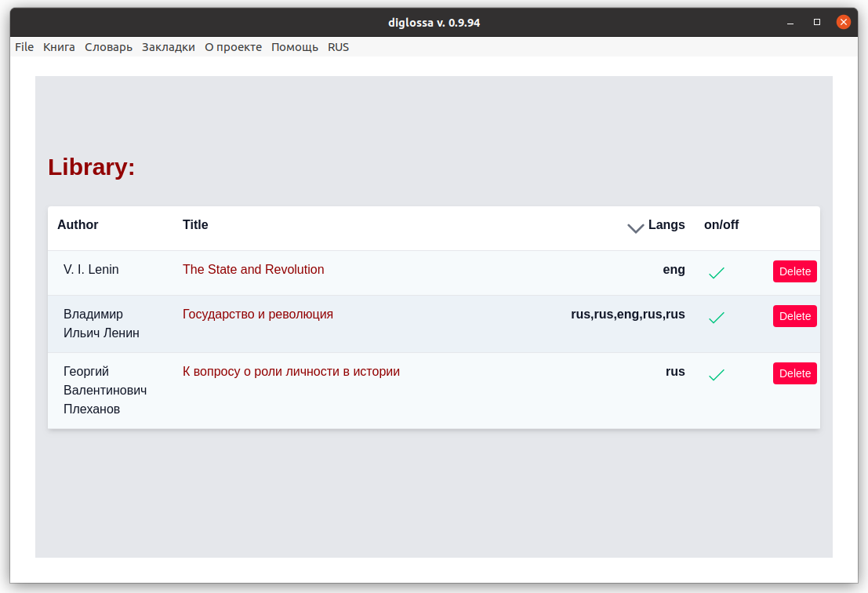This screenshot has height=593, width=868.
Task: Open The State and Revolution title link
Action: click(253, 270)
